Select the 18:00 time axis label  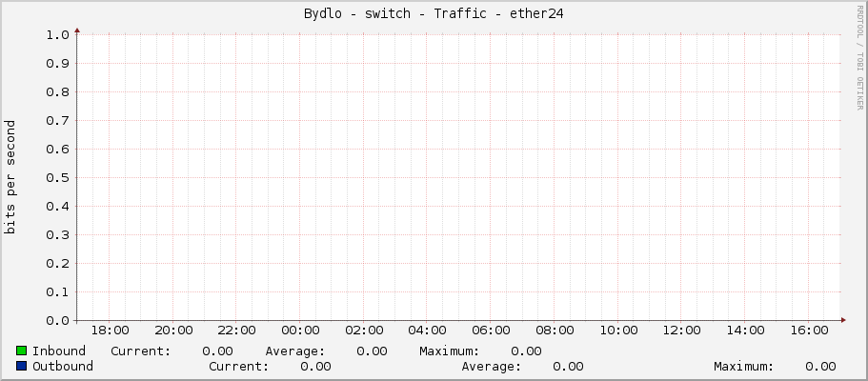109,331
